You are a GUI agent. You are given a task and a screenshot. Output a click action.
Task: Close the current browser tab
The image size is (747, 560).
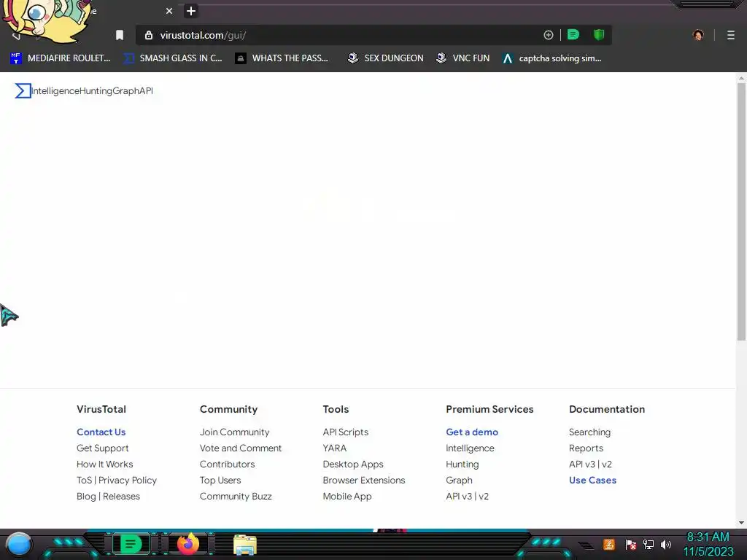click(x=169, y=11)
